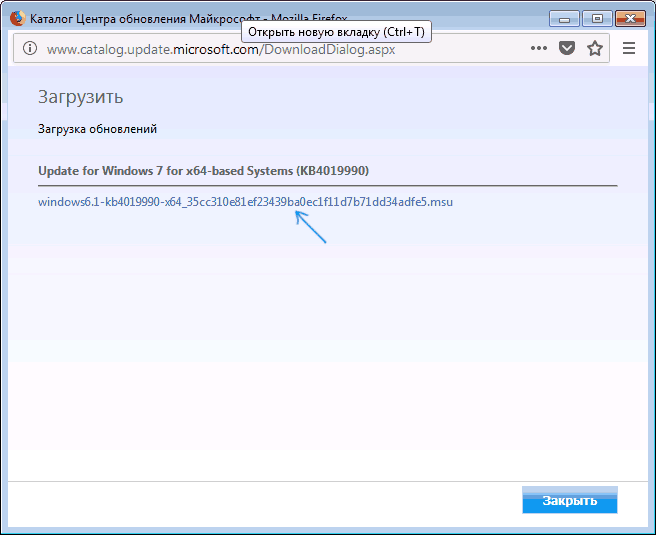
Task: Close the Firefox window
Action: pos(630,19)
